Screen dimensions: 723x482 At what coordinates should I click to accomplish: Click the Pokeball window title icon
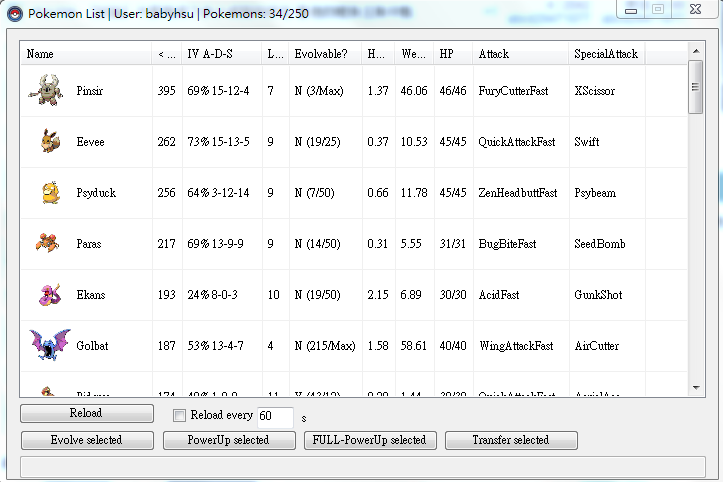[15, 14]
